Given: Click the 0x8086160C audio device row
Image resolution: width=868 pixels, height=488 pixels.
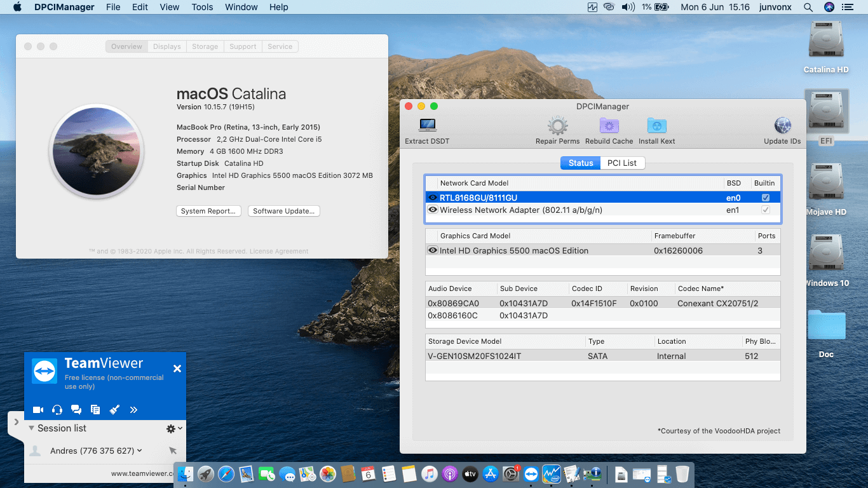Looking at the screenshot, I should [x=602, y=315].
